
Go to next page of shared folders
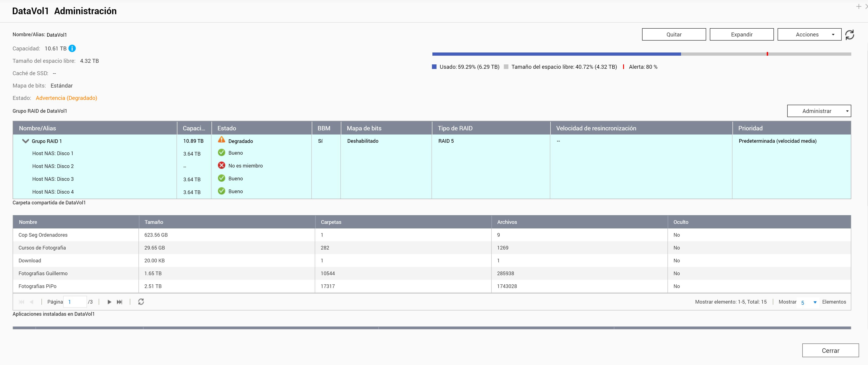coord(109,302)
